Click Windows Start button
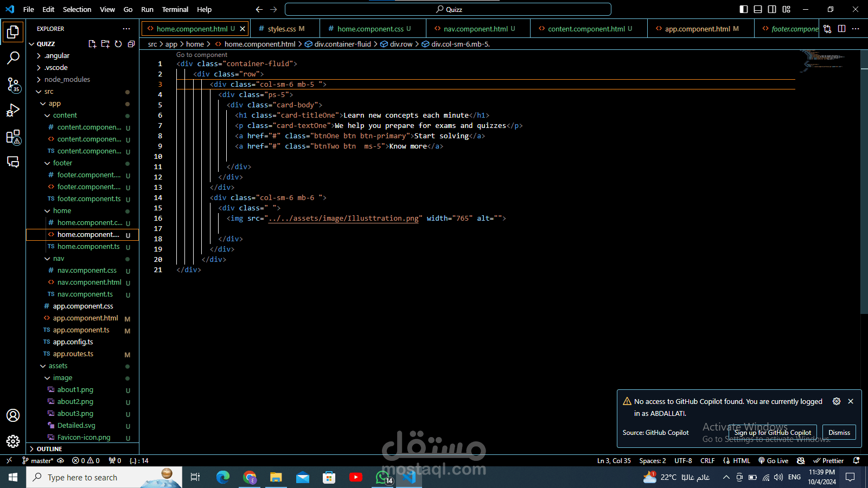The height and width of the screenshot is (488, 868). (x=13, y=477)
